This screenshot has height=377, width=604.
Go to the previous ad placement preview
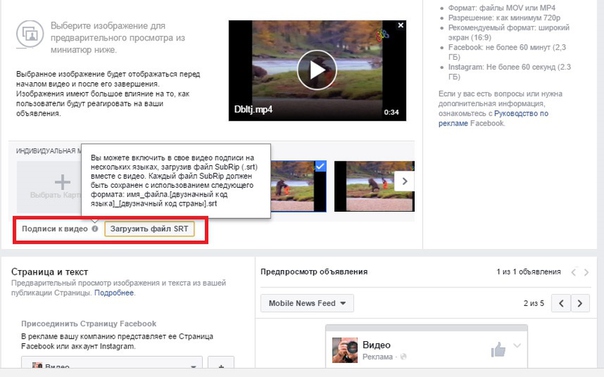click(561, 303)
